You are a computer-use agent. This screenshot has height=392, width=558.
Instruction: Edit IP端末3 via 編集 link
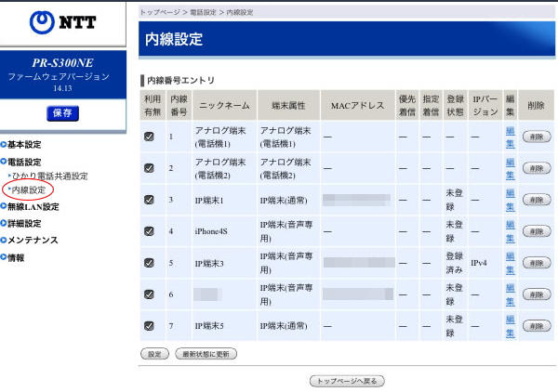[511, 263]
